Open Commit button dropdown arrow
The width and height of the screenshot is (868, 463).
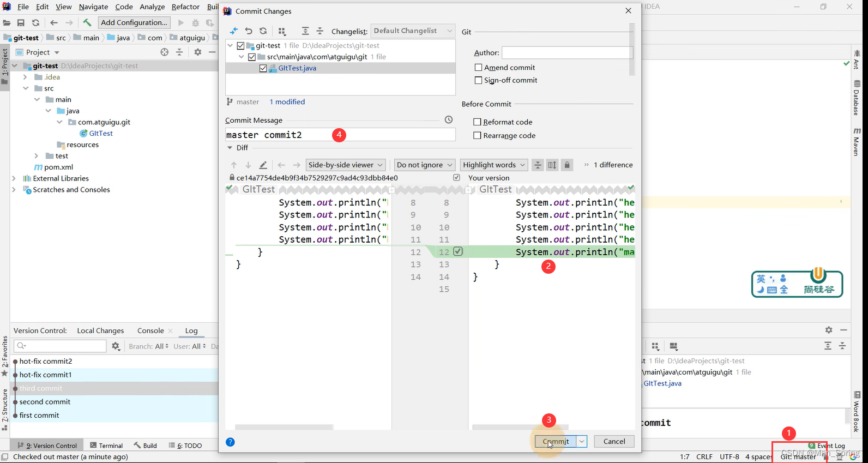click(582, 442)
